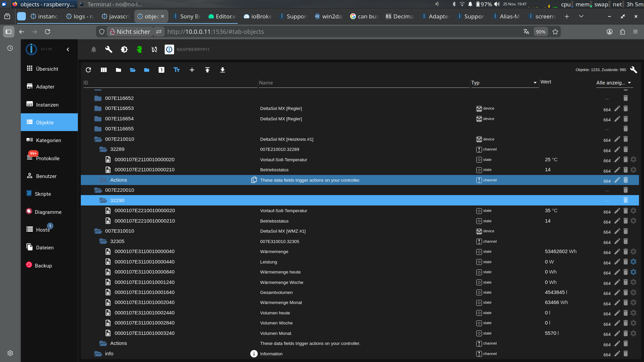Screen dimensions: 644x362
Task: Click the upload objects arrow icon
Action: (207, 70)
